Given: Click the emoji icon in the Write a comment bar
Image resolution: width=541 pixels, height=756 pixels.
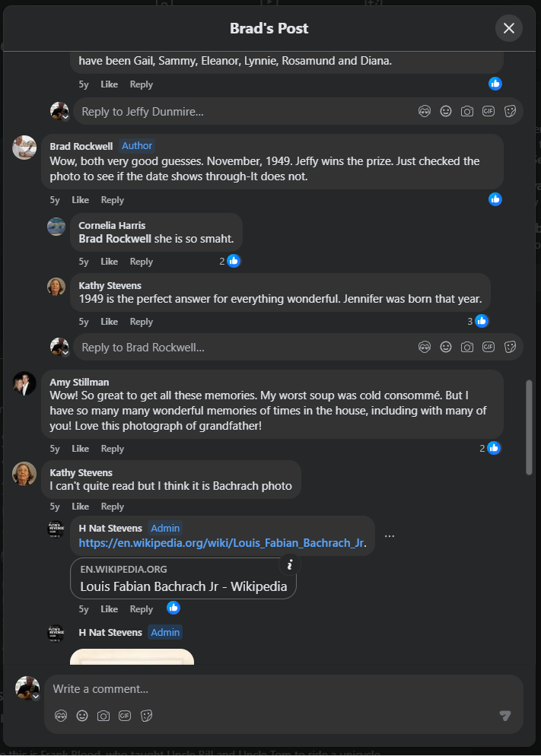Looking at the screenshot, I should pyautogui.click(x=82, y=716).
